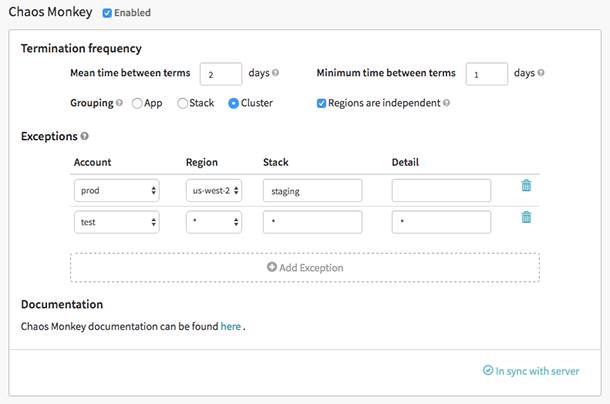Click help icon next to Minimum time days
This screenshot has width=610, height=404.
541,73
